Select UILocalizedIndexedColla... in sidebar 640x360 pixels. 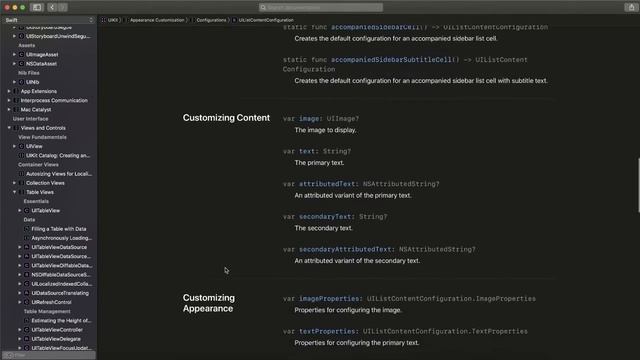(62, 284)
